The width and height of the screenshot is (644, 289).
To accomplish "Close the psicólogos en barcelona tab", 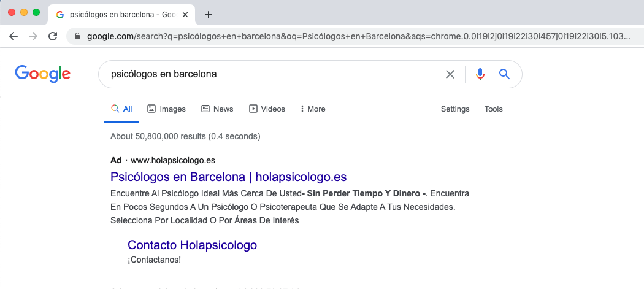I will coord(185,15).
